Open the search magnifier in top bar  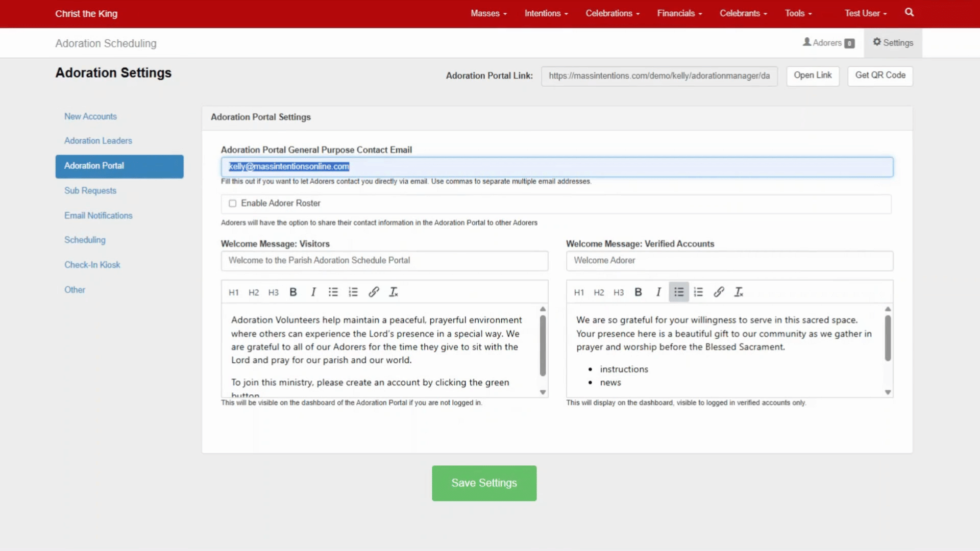pos(909,13)
